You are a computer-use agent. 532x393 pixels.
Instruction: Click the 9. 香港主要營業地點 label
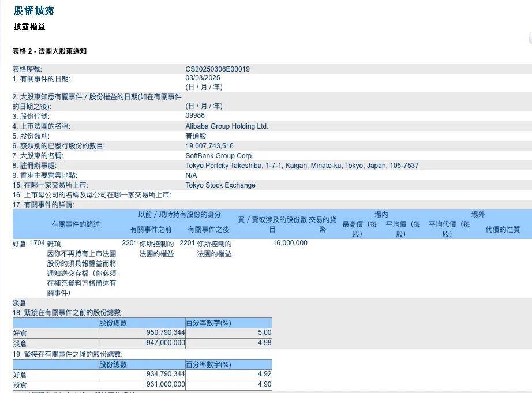click(45, 175)
